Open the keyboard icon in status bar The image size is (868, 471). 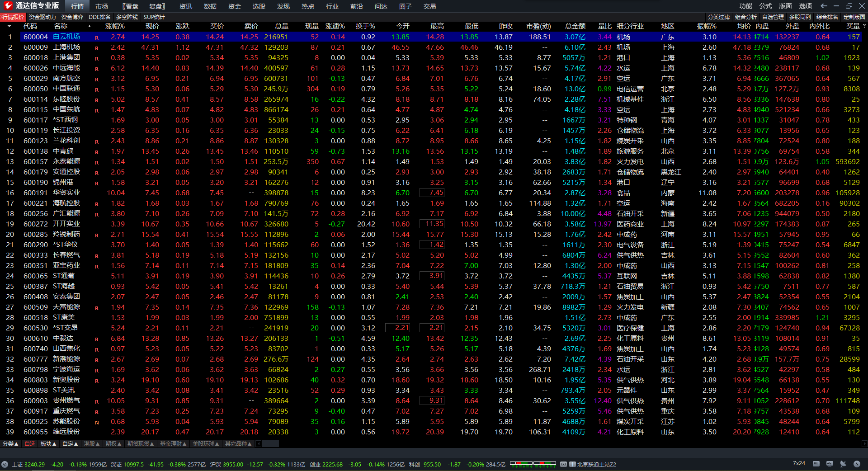816,464
